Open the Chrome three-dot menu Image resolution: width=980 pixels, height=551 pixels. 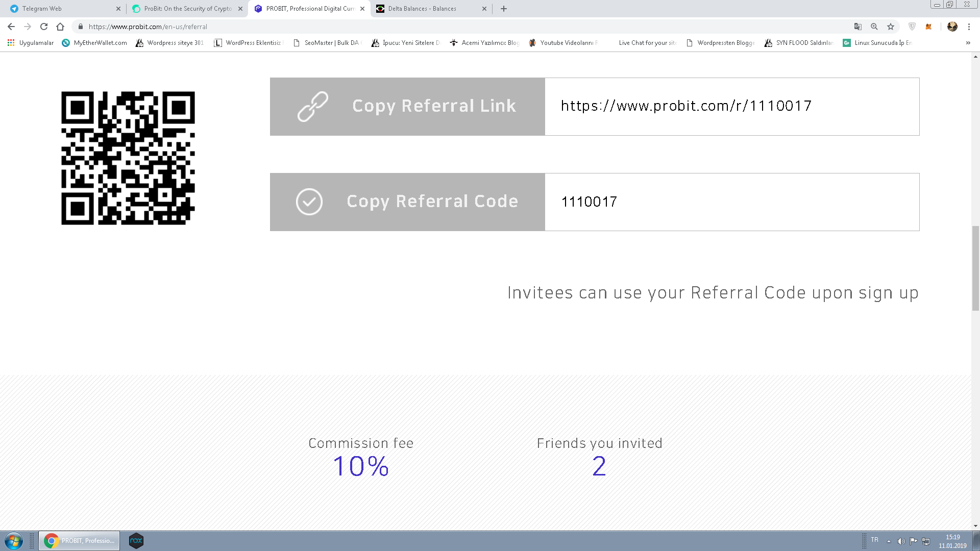pos(969,27)
